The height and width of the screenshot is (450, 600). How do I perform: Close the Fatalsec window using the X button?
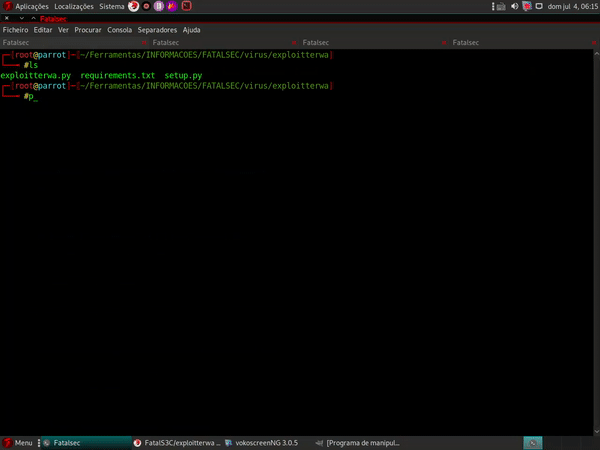[7, 18]
